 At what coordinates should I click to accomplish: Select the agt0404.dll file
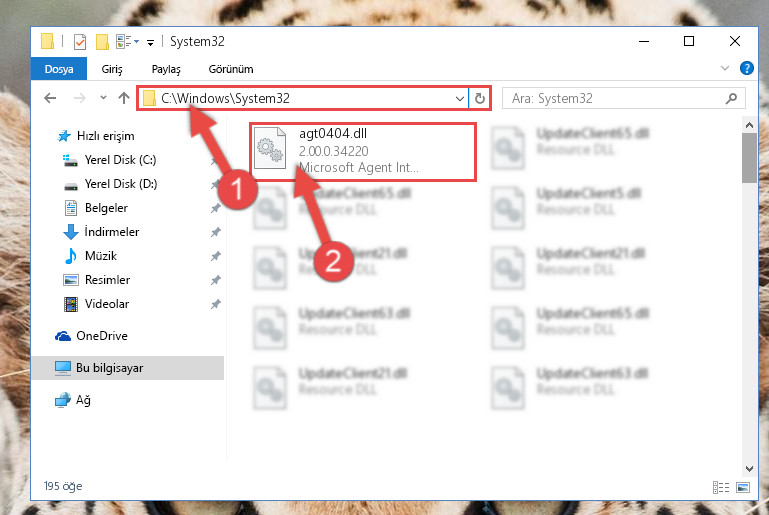pyautogui.click(x=363, y=151)
